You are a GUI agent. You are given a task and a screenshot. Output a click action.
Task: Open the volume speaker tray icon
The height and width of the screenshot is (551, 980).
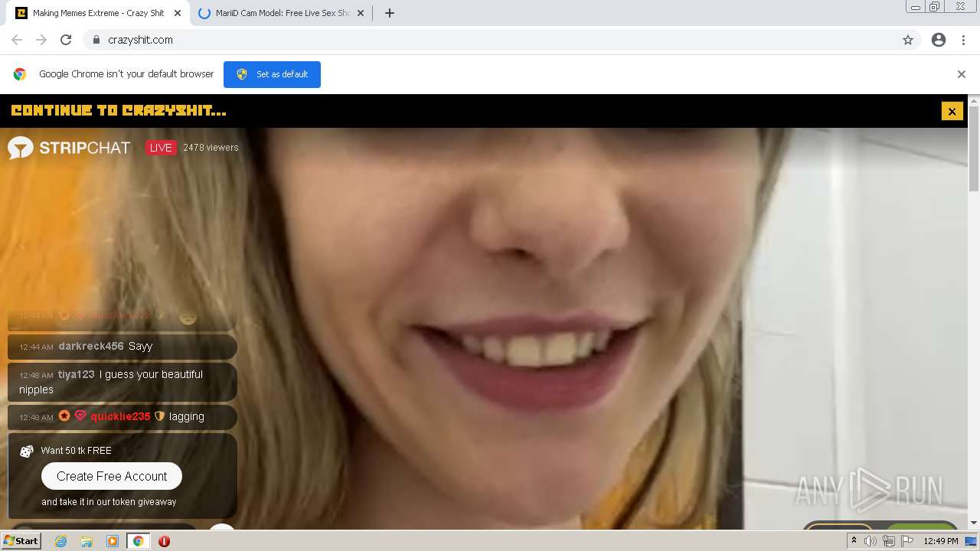tap(871, 541)
